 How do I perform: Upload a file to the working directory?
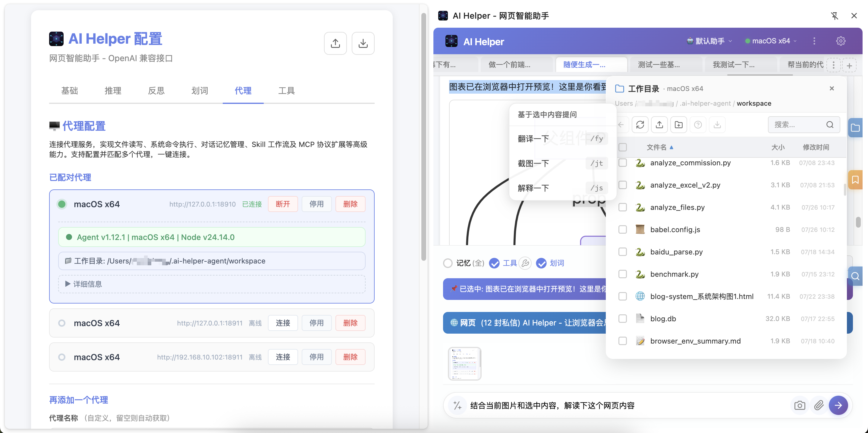[x=659, y=125]
